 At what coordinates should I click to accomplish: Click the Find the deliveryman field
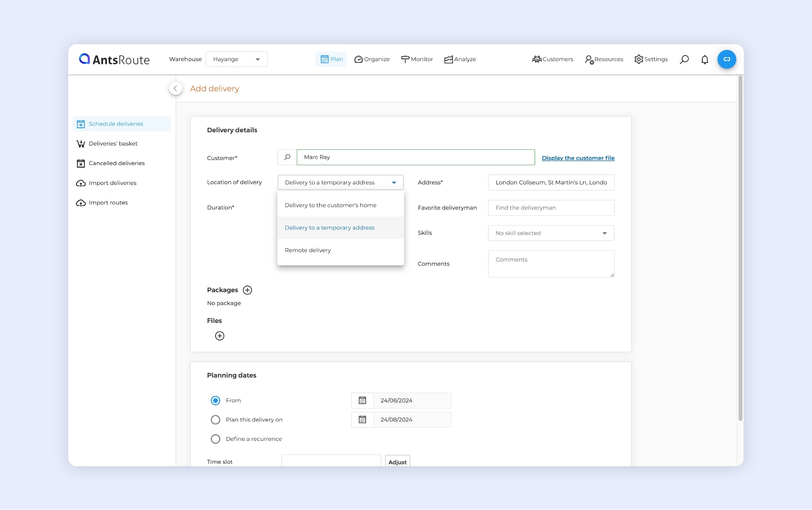[551, 208]
